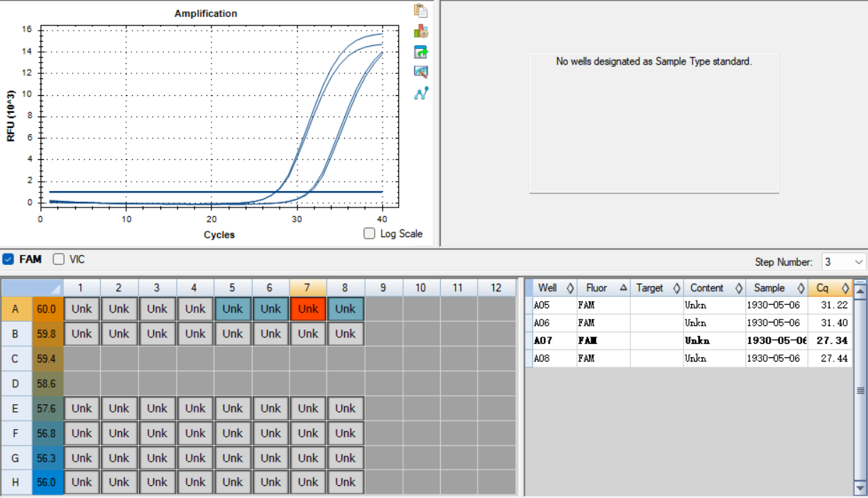Viewport: 868px width, 498px height.
Task: Click the plate select-all corner cell
Action: [32, 288]
